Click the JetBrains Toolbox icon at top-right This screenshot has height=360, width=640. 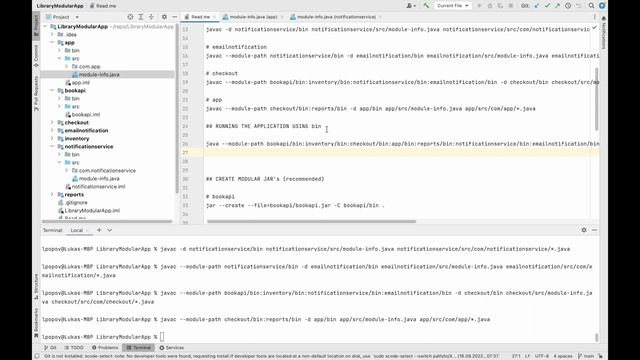[x=602, y=6]
